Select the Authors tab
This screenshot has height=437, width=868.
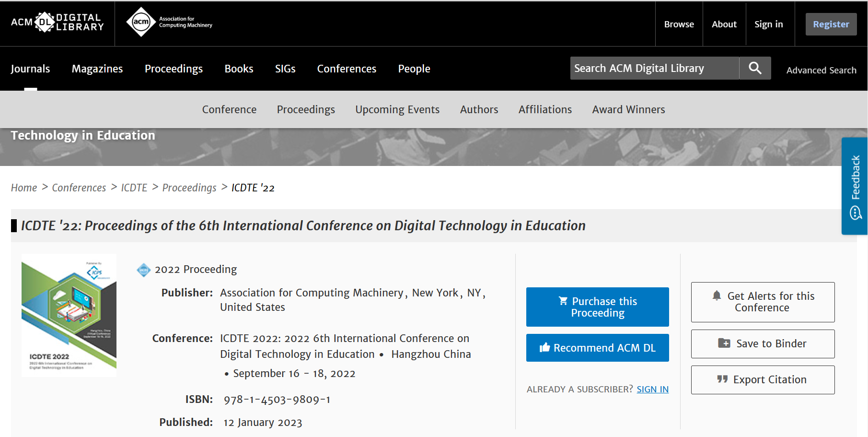479,109
